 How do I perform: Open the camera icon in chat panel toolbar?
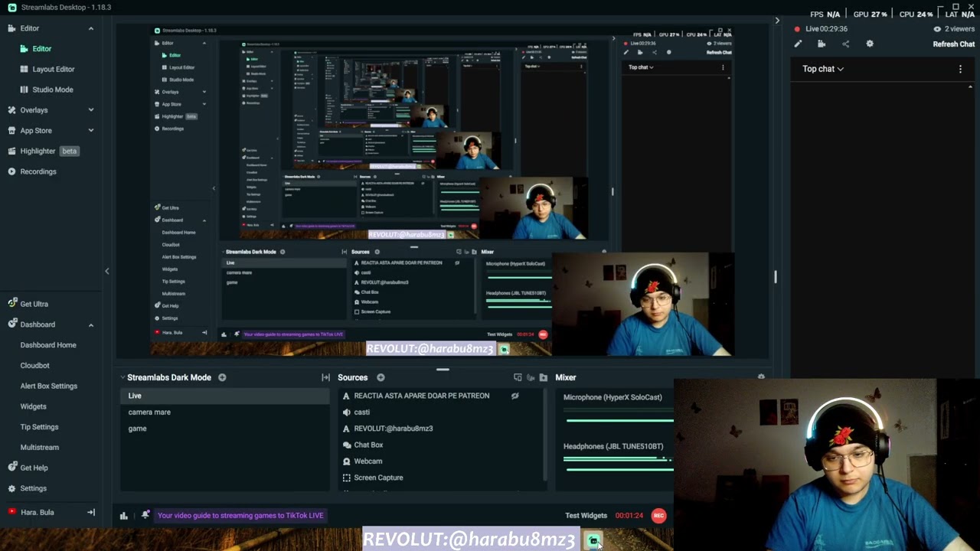[822, 44]
